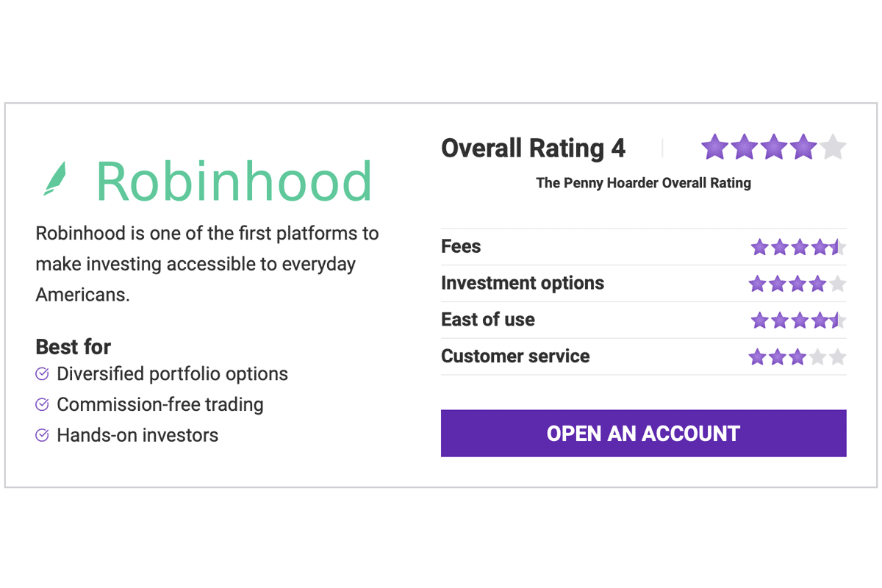
Task: Select the Investment options label
Action: point(523,283)
